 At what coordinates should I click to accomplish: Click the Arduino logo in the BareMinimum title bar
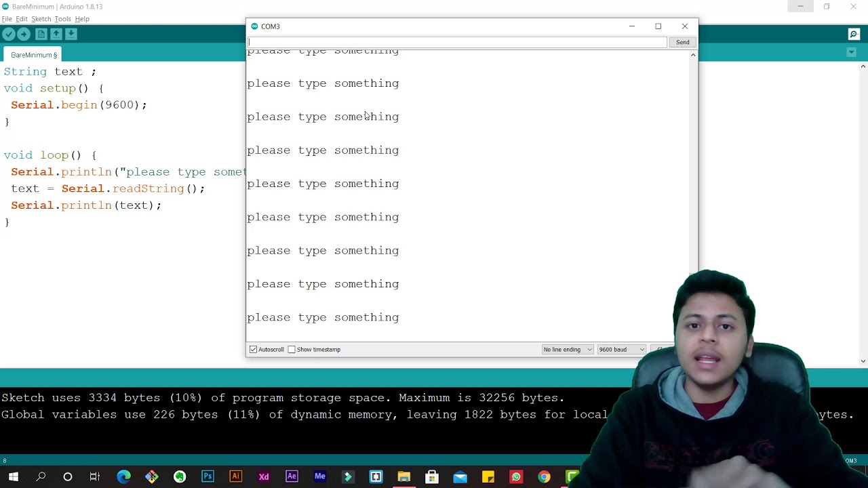5,7
